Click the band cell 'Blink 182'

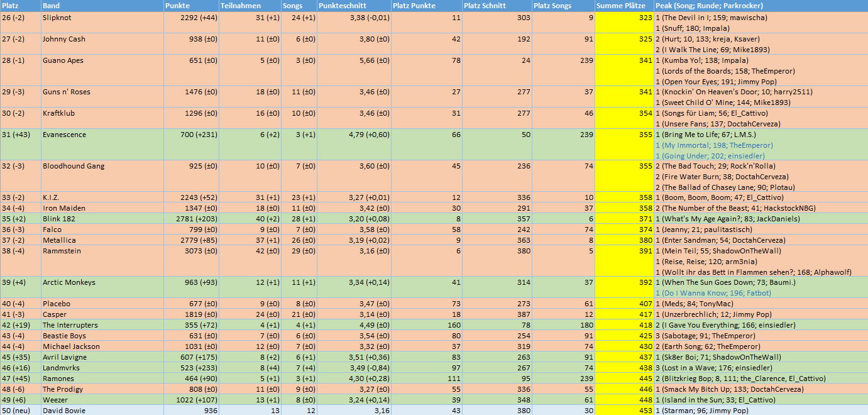[x=102, y=219]
